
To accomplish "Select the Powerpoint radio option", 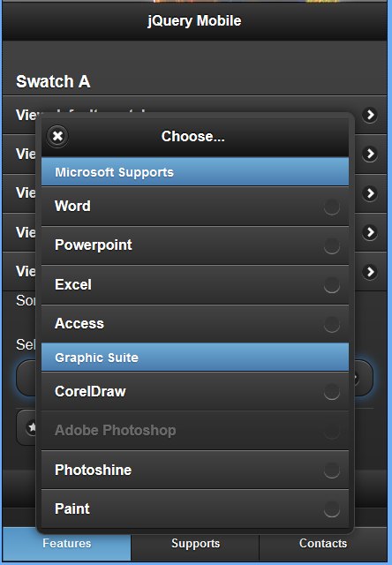I will tap(195, 245).
